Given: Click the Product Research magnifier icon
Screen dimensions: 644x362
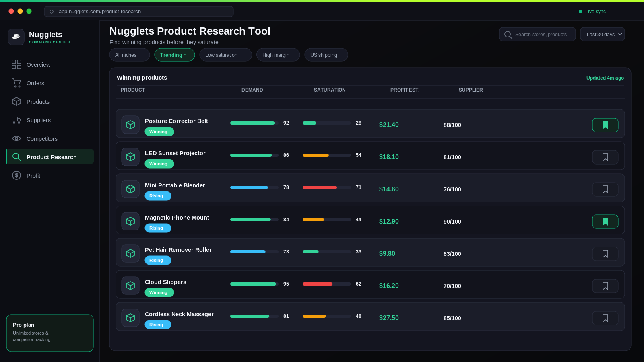Looking at the screenshot, I should click(17, 157).
